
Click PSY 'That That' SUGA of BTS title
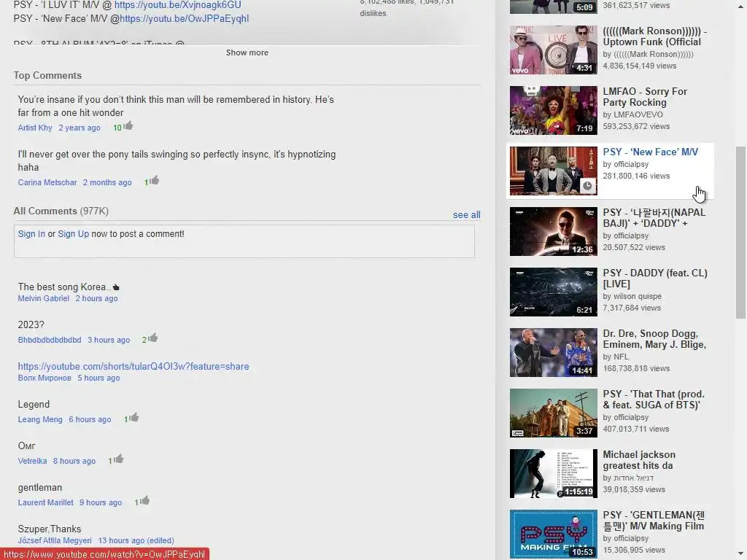[654, 399]
